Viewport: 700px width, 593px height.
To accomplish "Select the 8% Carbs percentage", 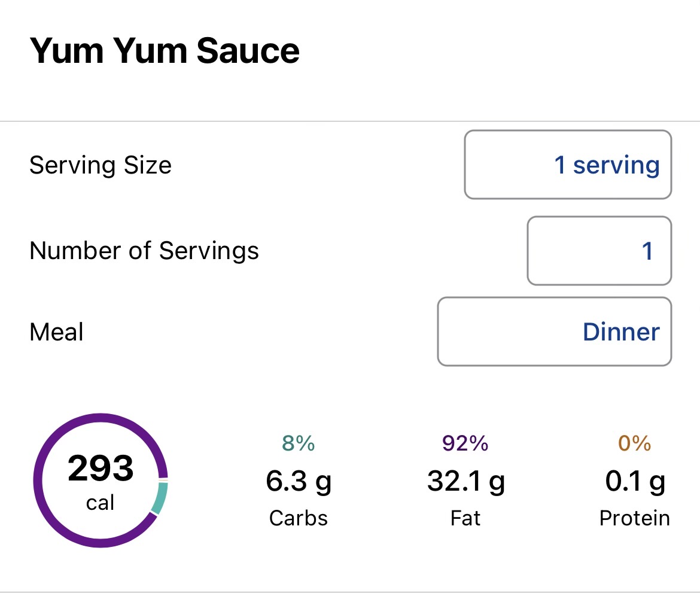I will (298, 443).
